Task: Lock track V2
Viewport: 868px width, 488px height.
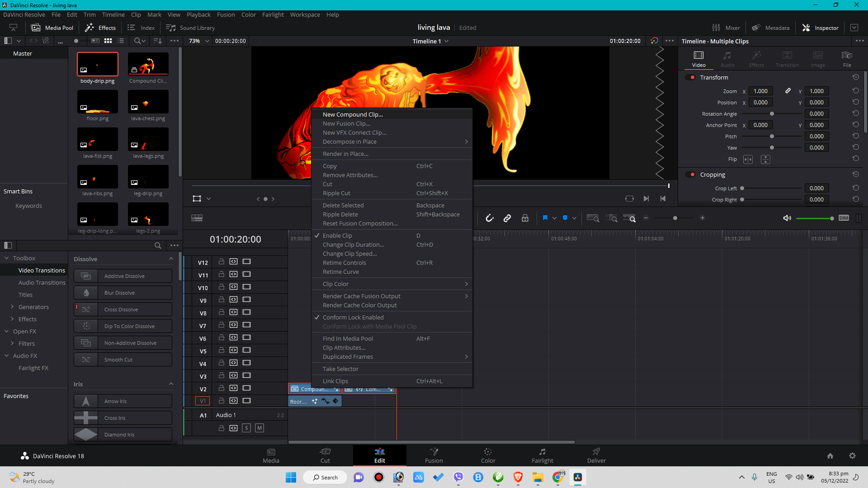Action: [x=222, y=388]
